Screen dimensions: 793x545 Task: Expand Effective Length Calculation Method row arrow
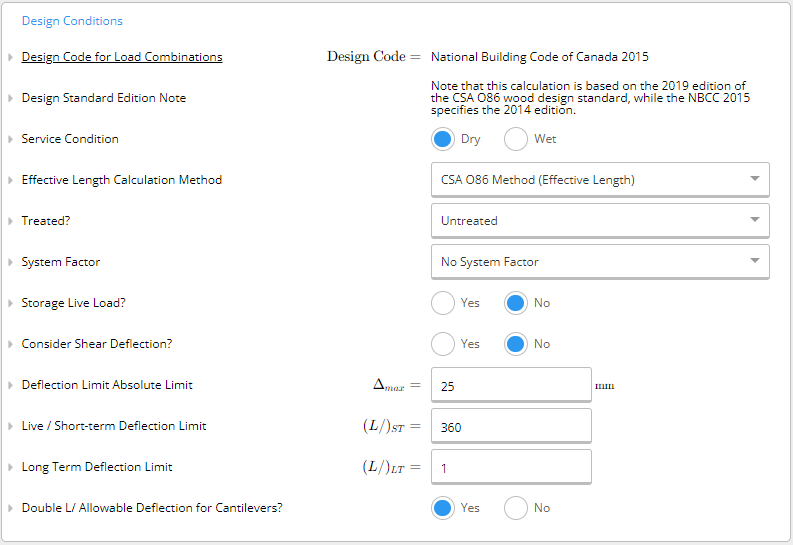[10, 180]
